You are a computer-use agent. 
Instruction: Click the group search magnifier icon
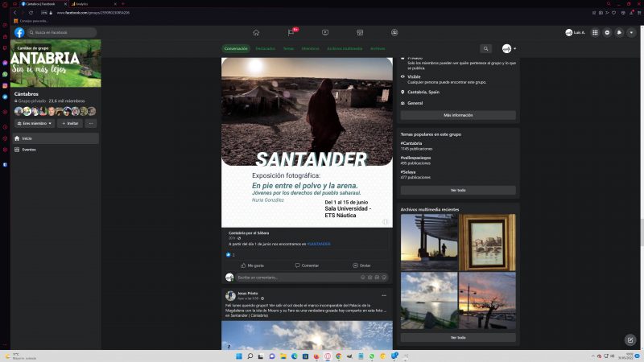tap(485, 49)
